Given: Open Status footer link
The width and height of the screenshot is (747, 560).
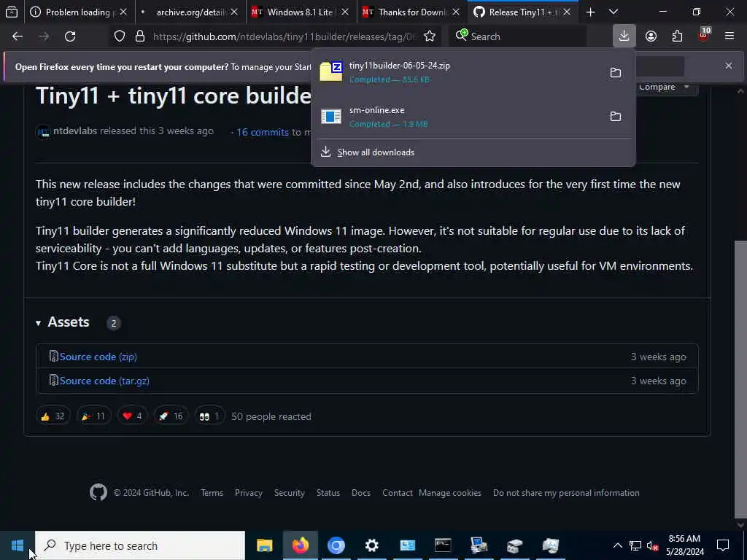Looking at the screenshot, I should (328, 493).
